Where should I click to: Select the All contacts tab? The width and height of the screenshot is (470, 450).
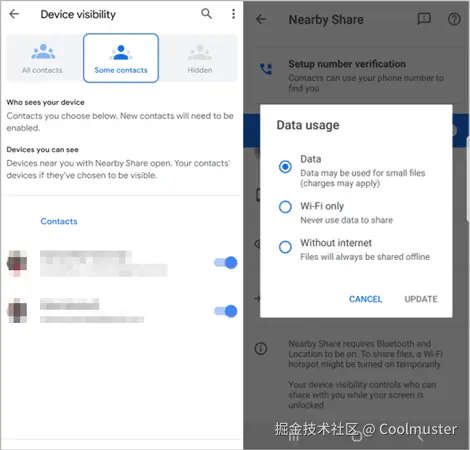pyautogui.click(x=42, y=58)
